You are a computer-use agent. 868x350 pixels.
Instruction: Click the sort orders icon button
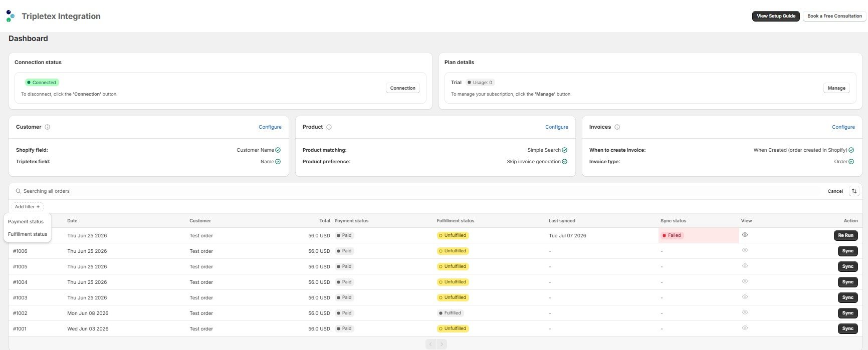click(x=854, y=191)
